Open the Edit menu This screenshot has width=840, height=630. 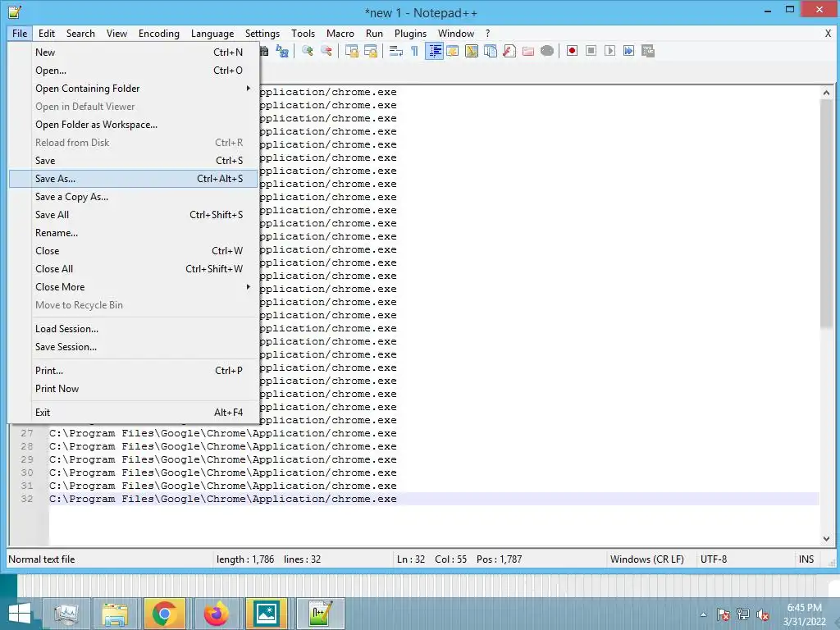tap(47, 33)
